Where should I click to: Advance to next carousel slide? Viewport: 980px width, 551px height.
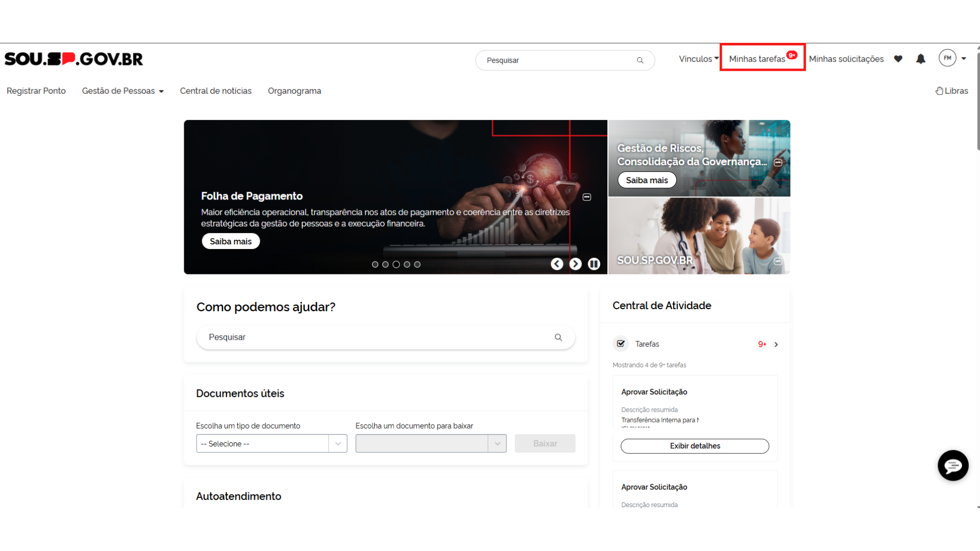pos(575,264)
